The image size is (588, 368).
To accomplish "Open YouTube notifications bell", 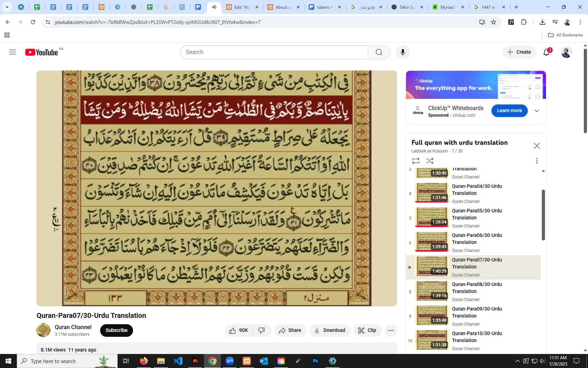I will (546, 52).
